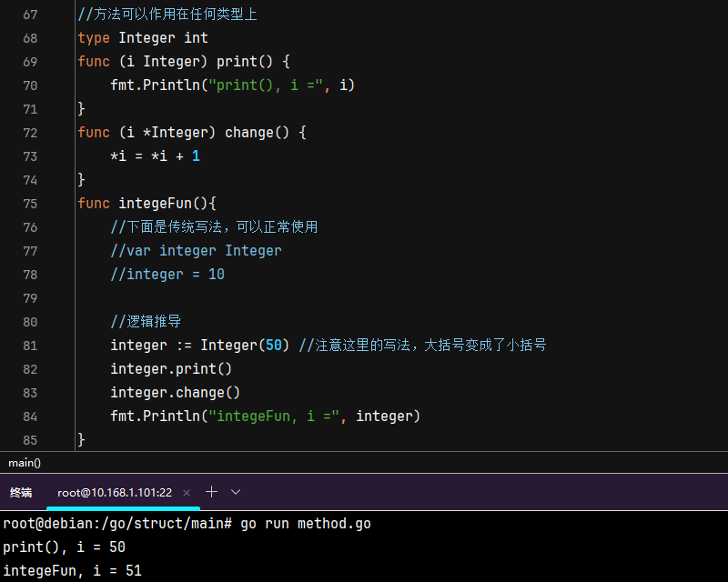Click the go run method.go command in terminal
Screen dimensions: 728x582
pos(305,524)
